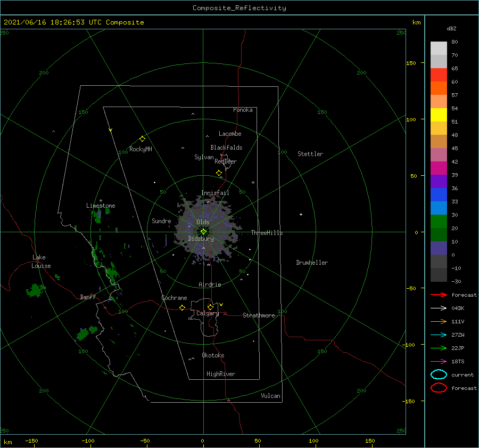This screenshot has height=448, width=479.
Task: Click the green 22JP arrow icon
Action: point(439,348)
